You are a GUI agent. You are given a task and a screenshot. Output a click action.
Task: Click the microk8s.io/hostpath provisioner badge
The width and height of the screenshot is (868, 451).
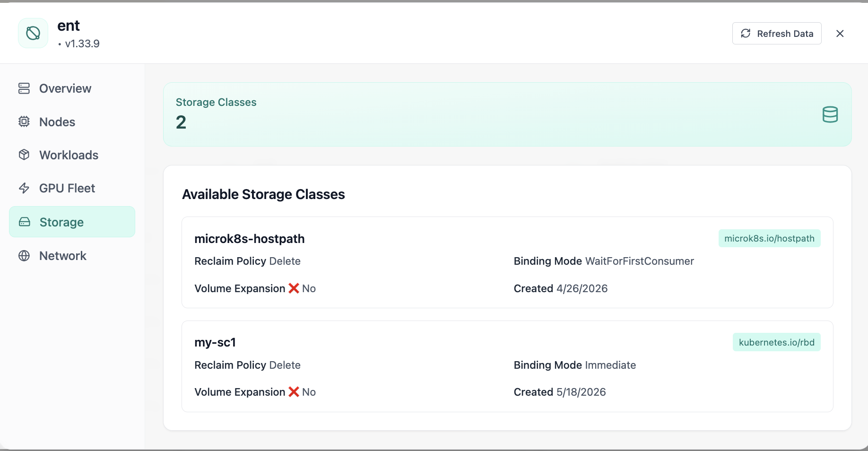click(769, 238)
